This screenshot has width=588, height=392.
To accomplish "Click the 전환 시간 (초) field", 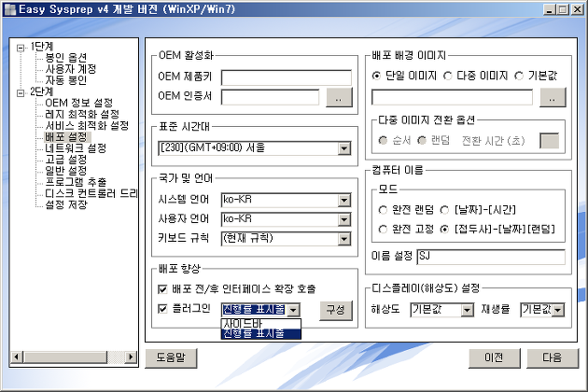I will click(549, 141).
